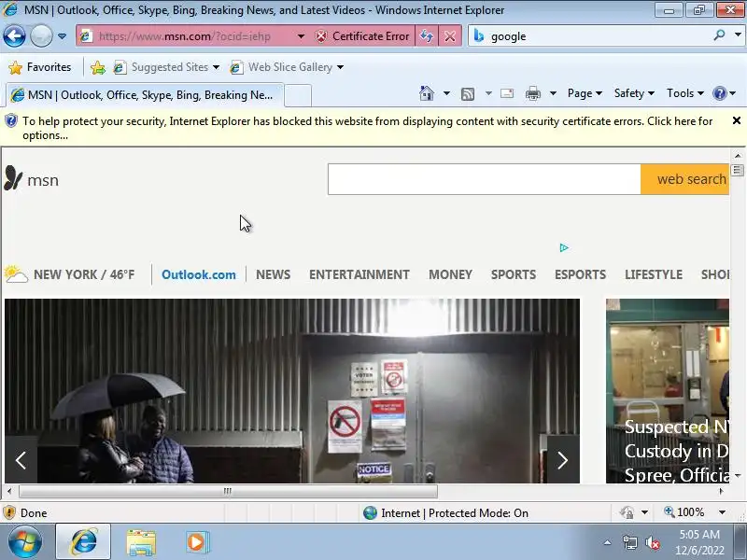This screenshot has height=560, width=747.
Task: Expand the Print options arrow
Action: pyautogui.click(x=553, y=93)
